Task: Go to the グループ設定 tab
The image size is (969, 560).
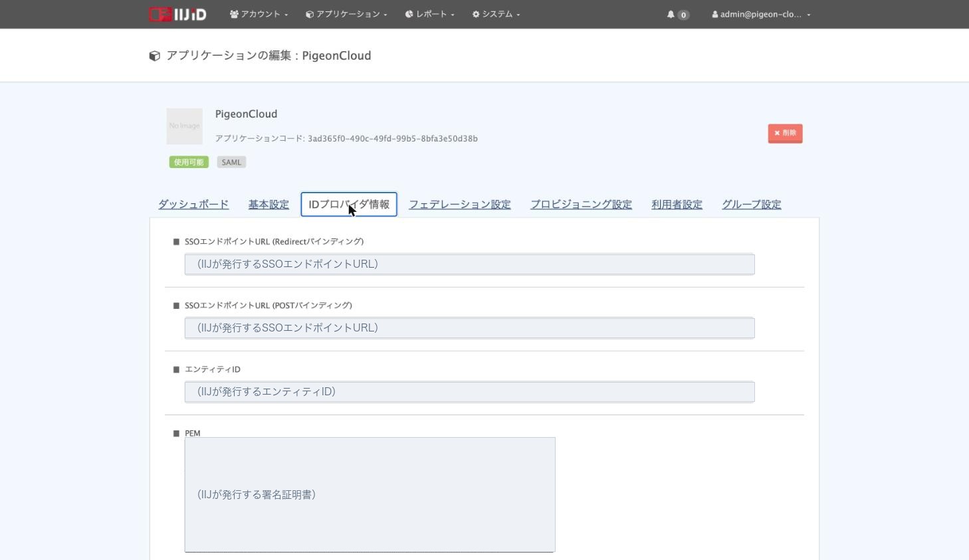Action: (x=752, y=205)
